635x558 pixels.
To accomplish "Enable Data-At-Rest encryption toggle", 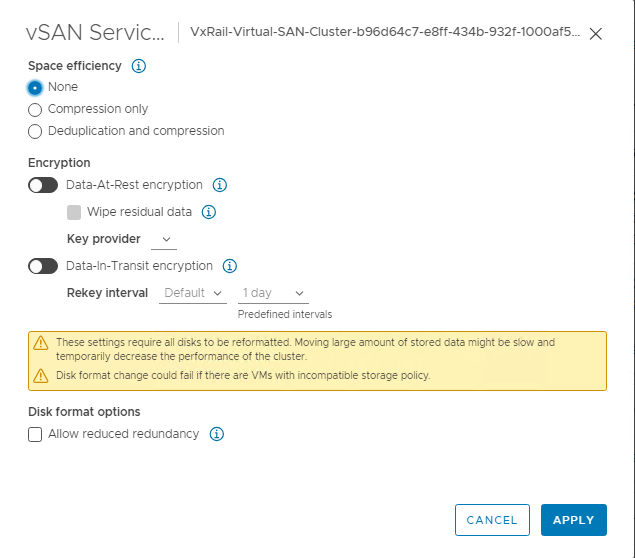I will (x=43, y=185).
